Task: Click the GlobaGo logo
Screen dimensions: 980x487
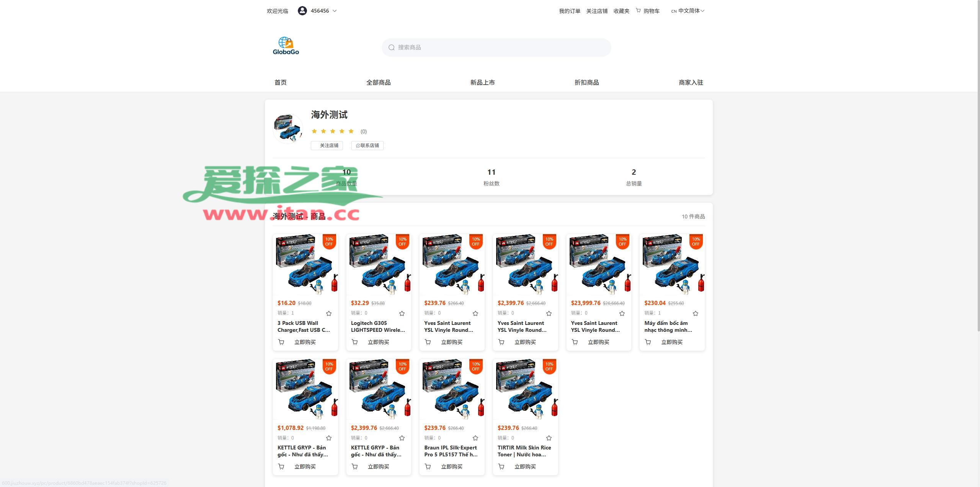Action: tap(286, 46)
